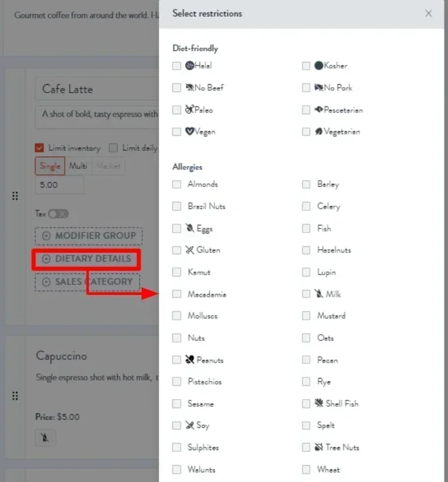This screenshot has width=448, height=482.
Task: Check the Limit daily checkbox
Action: [x=114, y=148]
